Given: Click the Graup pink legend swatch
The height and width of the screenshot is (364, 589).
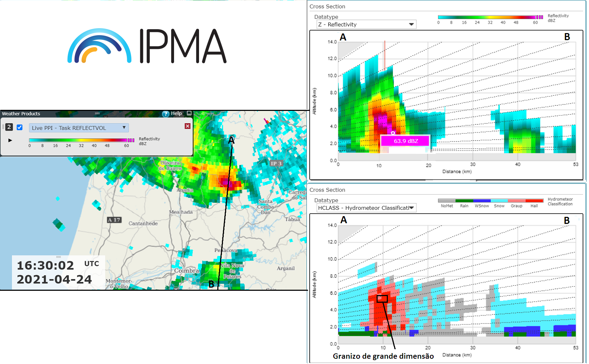Looking at the screenshot, I should click(x=517, y=201).
